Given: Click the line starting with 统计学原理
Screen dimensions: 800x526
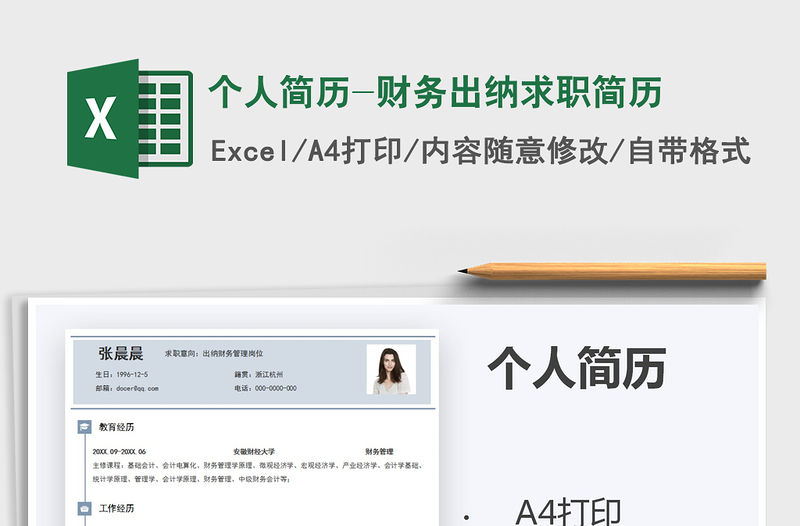Looking at the screenshot, I should 192,479.
